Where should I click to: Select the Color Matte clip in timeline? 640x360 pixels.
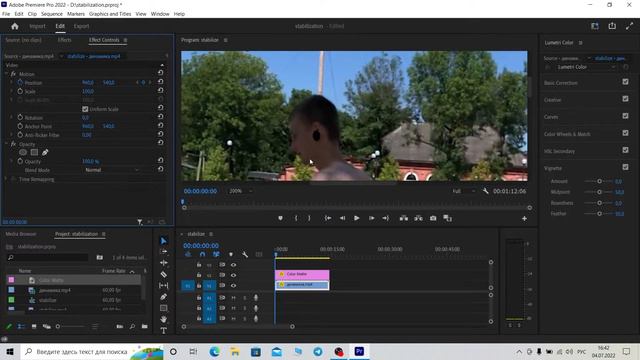(x=302, y=274)
